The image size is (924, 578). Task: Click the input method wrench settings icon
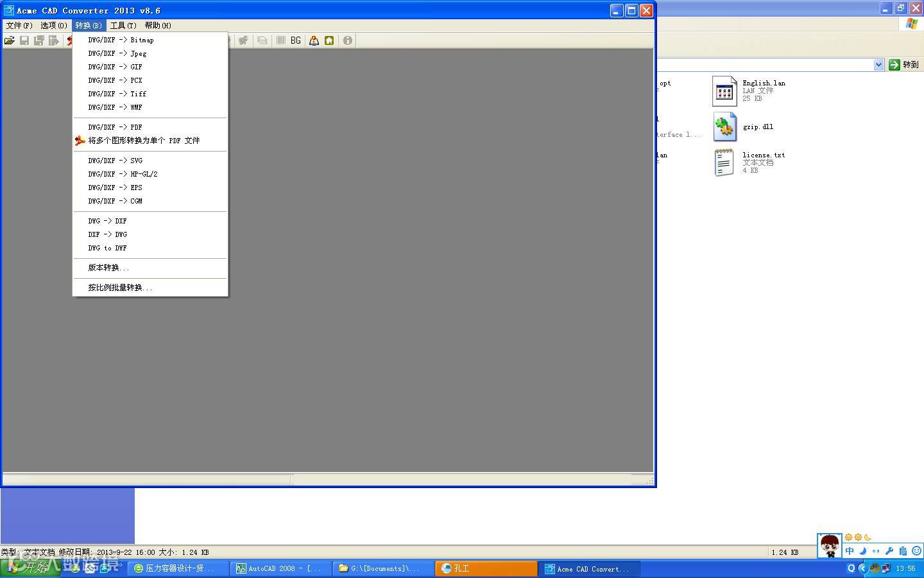[x=889, y=551]
